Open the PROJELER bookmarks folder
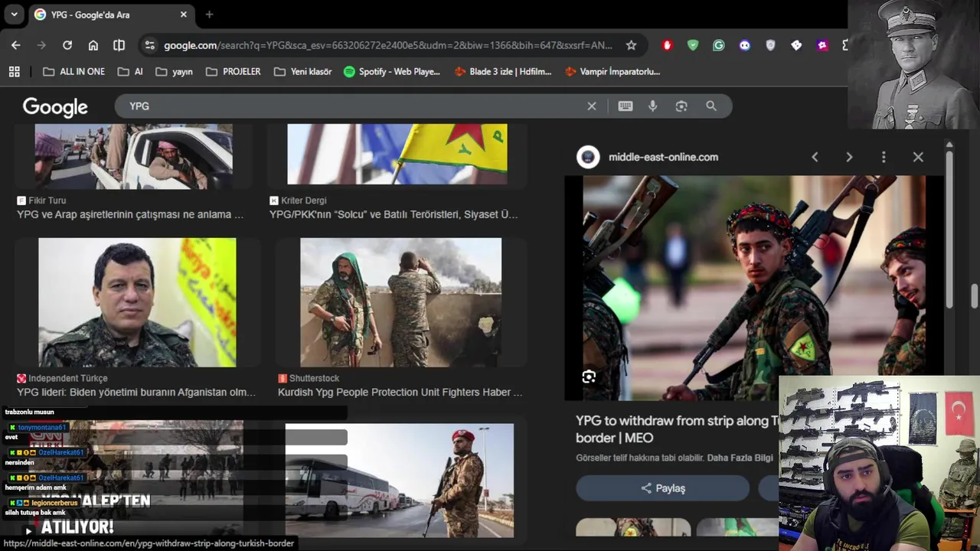This screenshot has width=980, height=551. tap(234, 71)
